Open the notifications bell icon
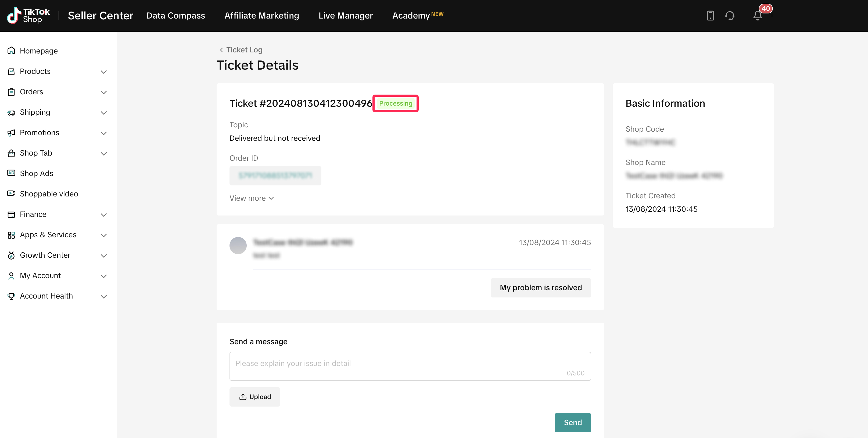The height and width of the screenshot is (438, 868). [x=758, y=16]
